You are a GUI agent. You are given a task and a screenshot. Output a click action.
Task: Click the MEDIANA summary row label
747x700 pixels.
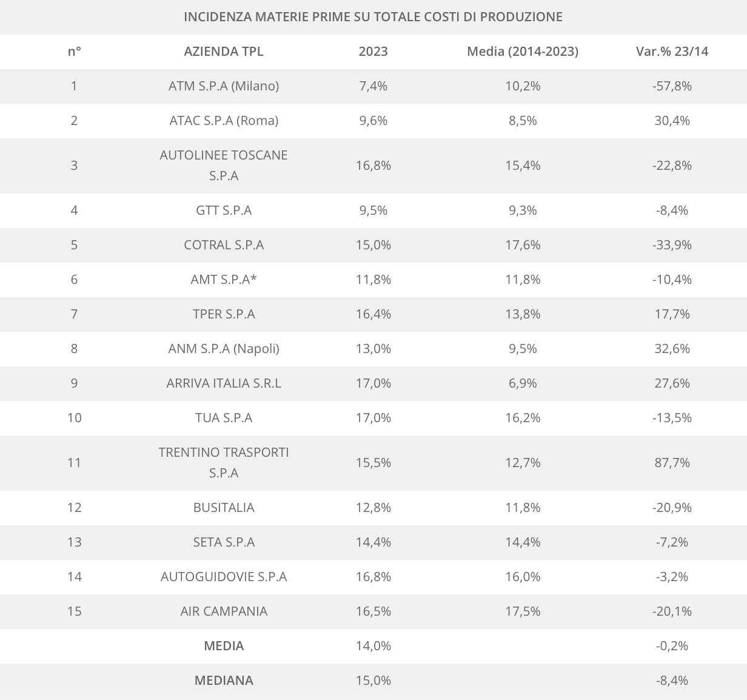(x=224, y=681)
